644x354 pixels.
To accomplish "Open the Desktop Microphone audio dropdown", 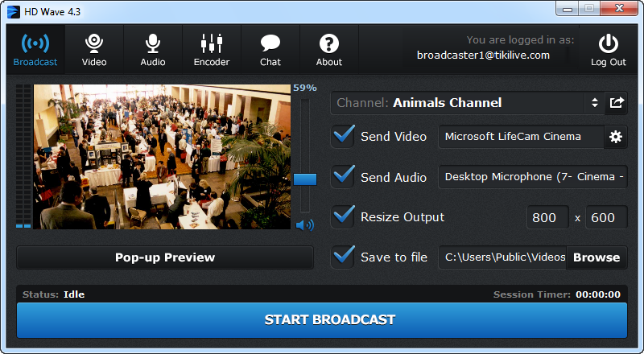I will 533,177.
